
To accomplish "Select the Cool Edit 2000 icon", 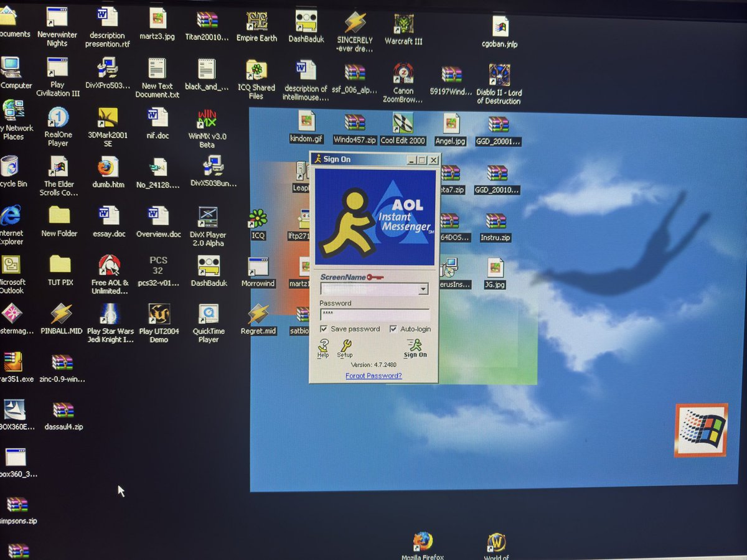I will [x=403, y=123].
